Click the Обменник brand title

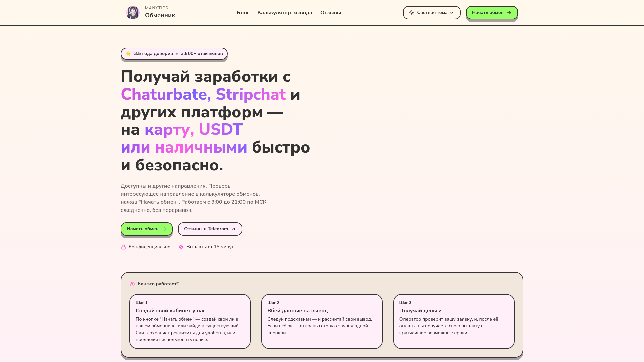point(160,16)
